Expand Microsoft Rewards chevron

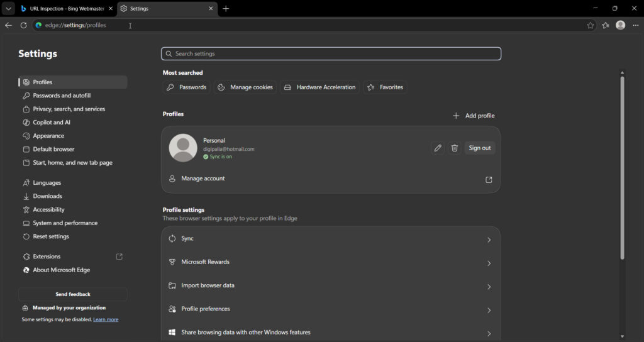tap(489, 263)
